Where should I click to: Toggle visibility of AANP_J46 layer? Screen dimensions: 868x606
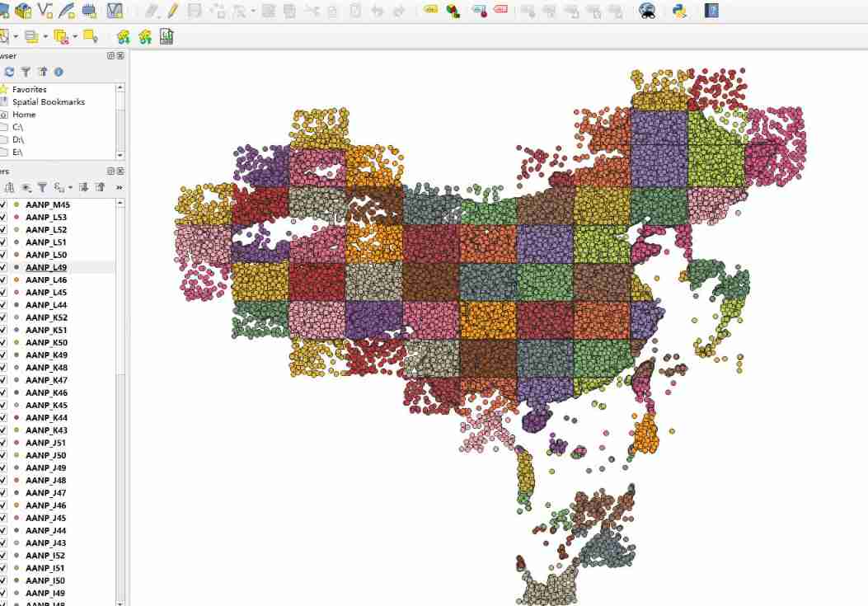(2, 505)
